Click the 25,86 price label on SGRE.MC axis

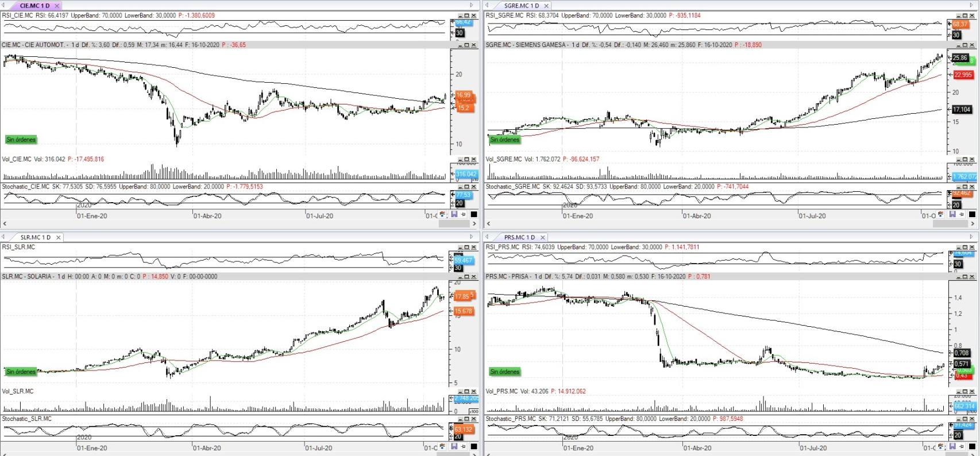pyautogui.click(x=960, y=58)
